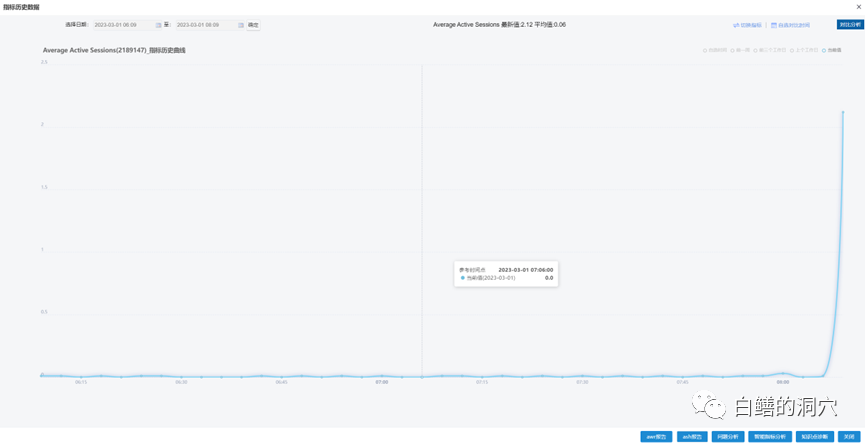Screen dimensions: 865x444
Task: Click the spike peak data point on chart
Action: coord(843,112)
